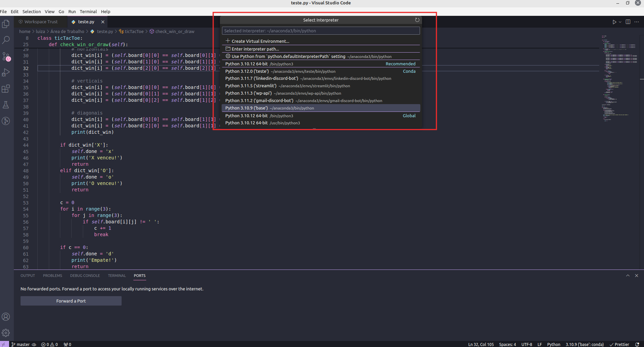Open the Manage settings gear

click(x=6, y=333)
